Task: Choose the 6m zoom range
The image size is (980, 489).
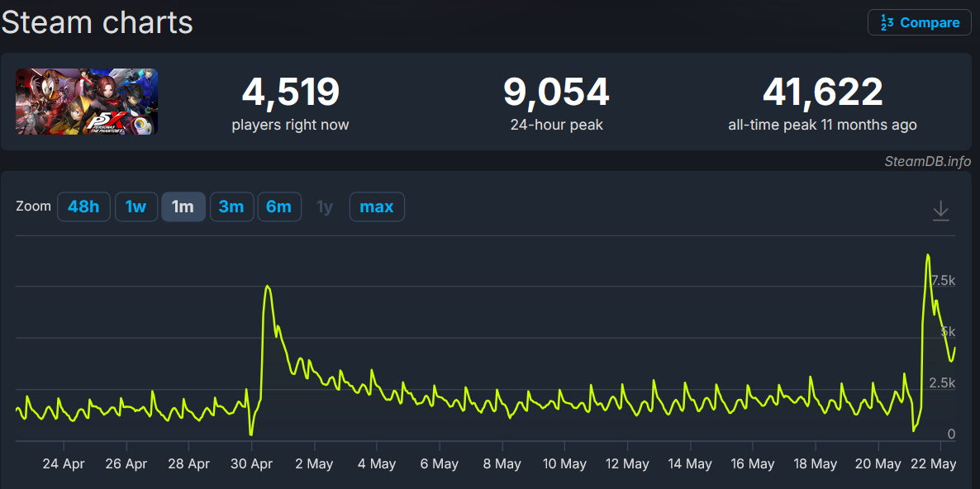Action: click(278, 207)
